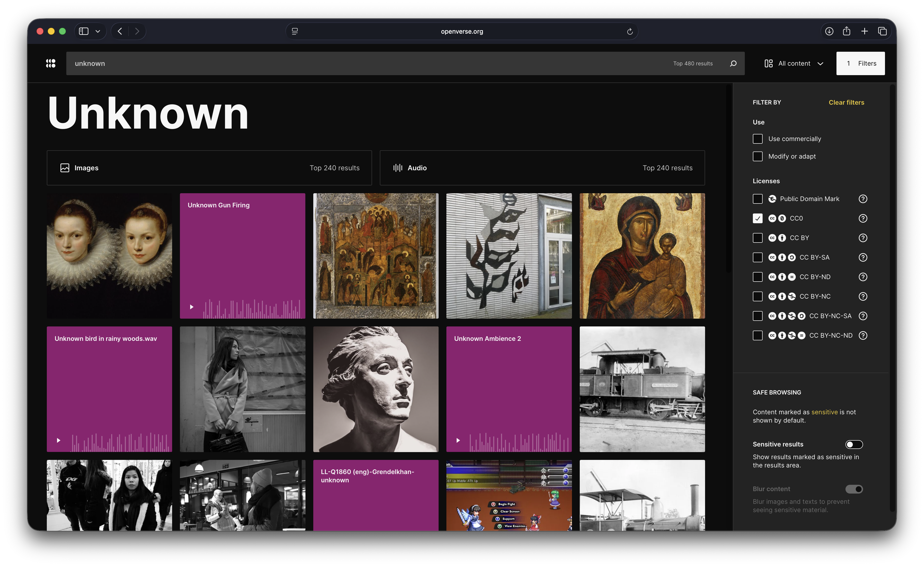
Task: Reload the page in Safari
Action: tap(630, 31)
